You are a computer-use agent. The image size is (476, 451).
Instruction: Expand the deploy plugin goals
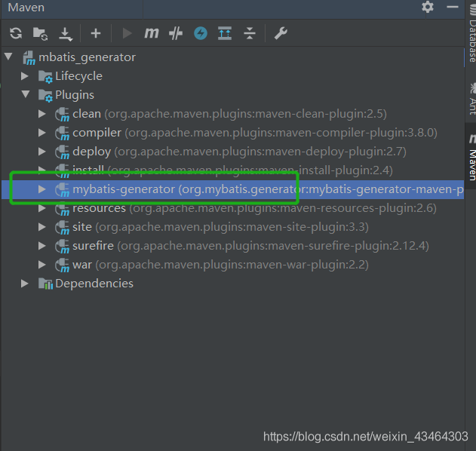(42, 152)
